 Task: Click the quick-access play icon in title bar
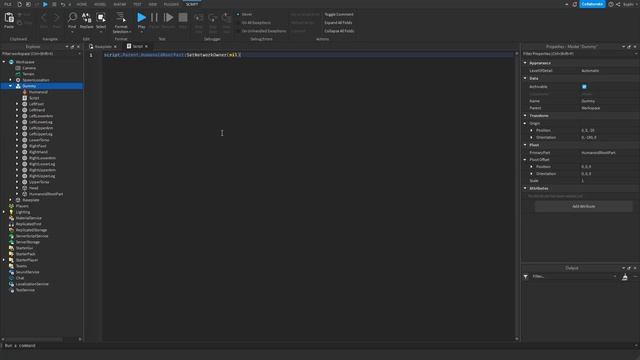coord(45,4)
